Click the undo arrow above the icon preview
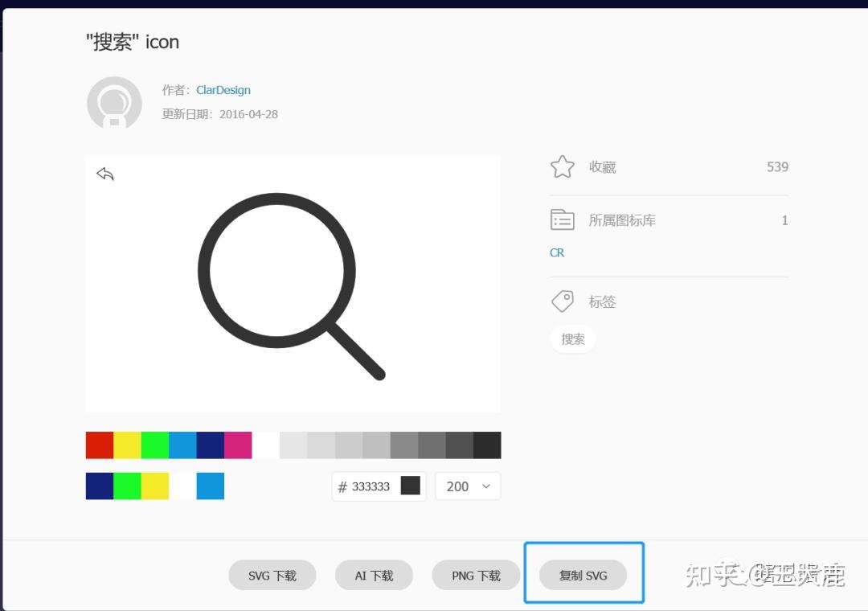Viewport: 868px width, 611px height. coord(104,173)
